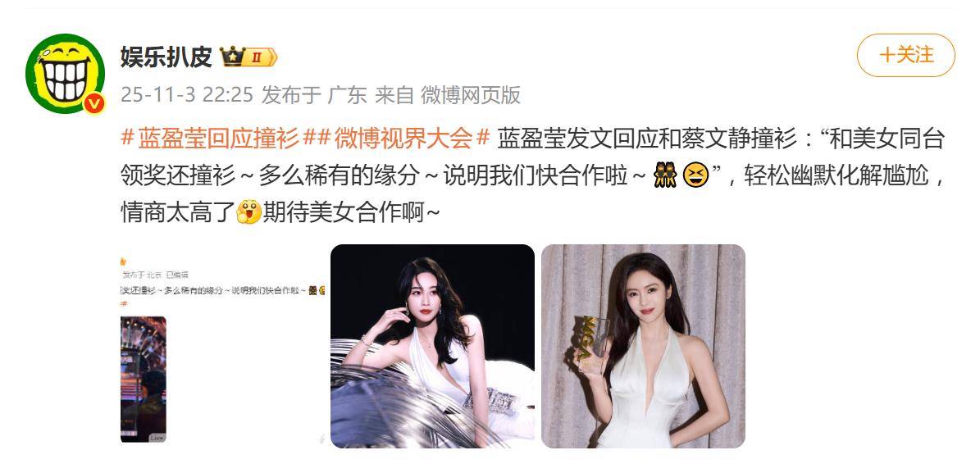Click the 25-11-3 22:25 timestamp

pyautogui.click(x=187, y=95)
